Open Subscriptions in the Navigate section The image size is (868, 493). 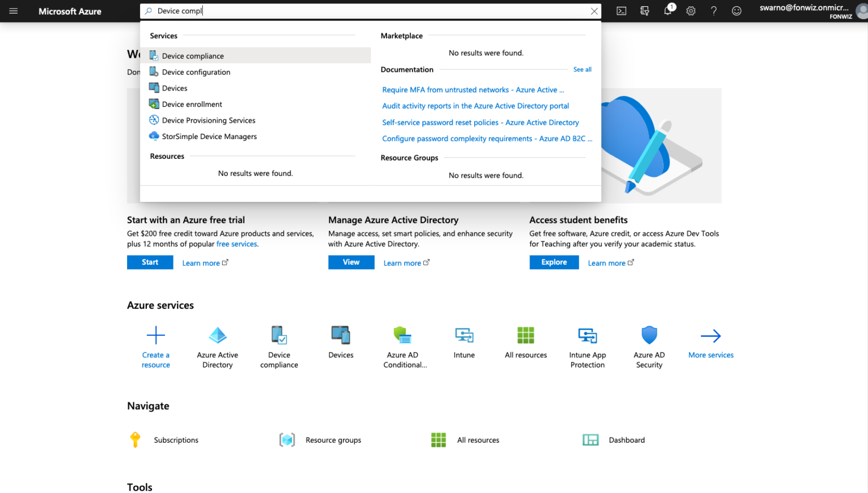(176, 439)
